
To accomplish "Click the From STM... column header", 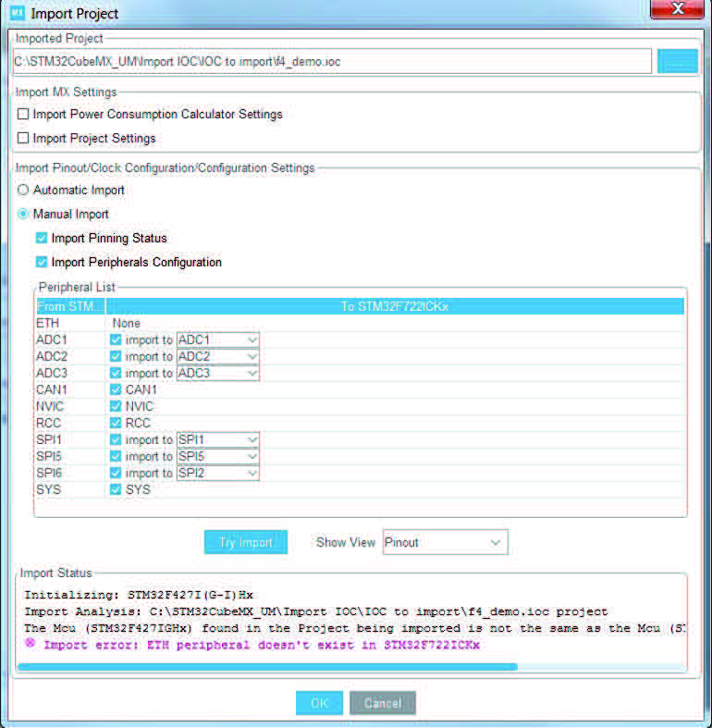I will click(x=71, y=306).
